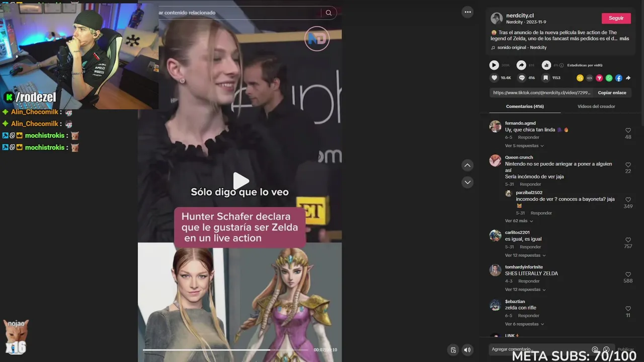Share via the red paper plane icon
Image resolution: width=644 pixels, height=362 pixels.
coord(599,78)
